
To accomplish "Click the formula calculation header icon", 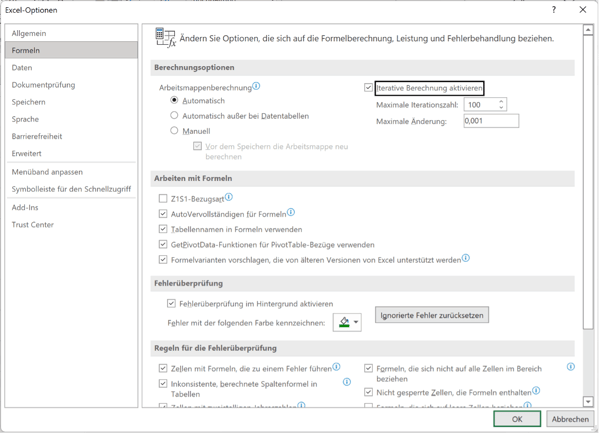I will (165, 38).
